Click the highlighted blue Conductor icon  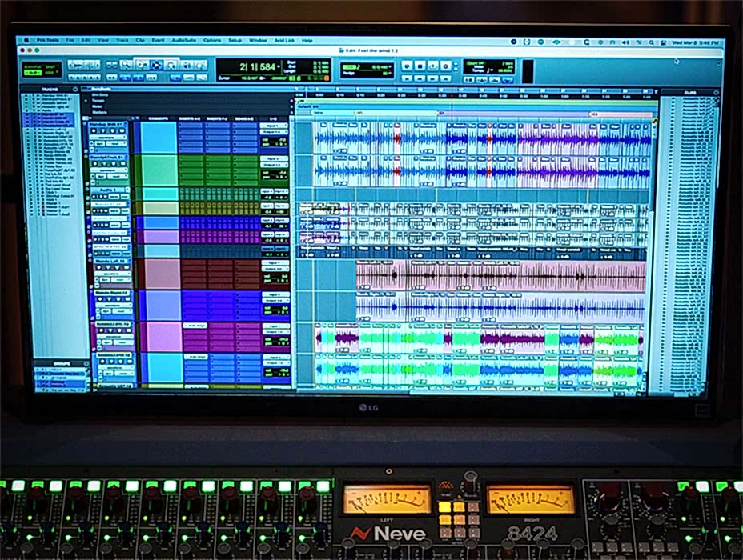(508, 80)
